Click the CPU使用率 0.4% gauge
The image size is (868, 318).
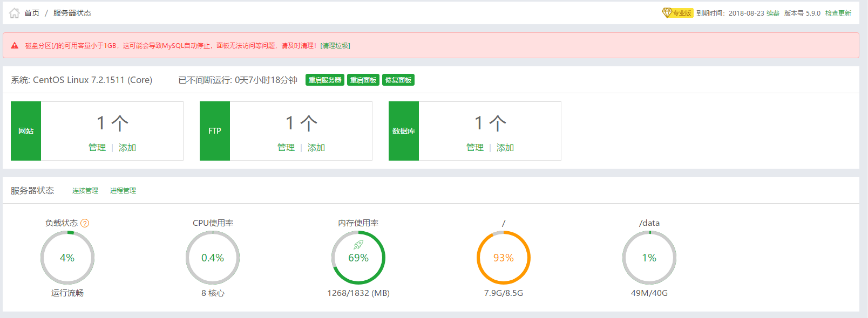[x=213, y=258]
